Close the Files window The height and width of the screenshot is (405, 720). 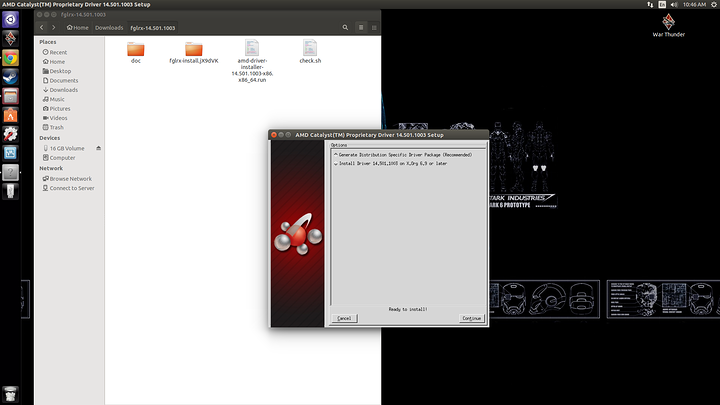click(39, 15)
